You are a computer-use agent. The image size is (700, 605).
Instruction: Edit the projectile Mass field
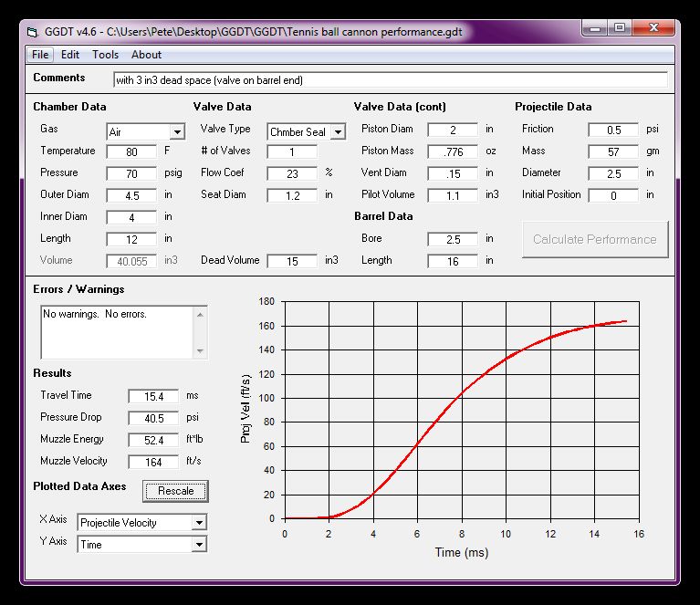[613, 151]
